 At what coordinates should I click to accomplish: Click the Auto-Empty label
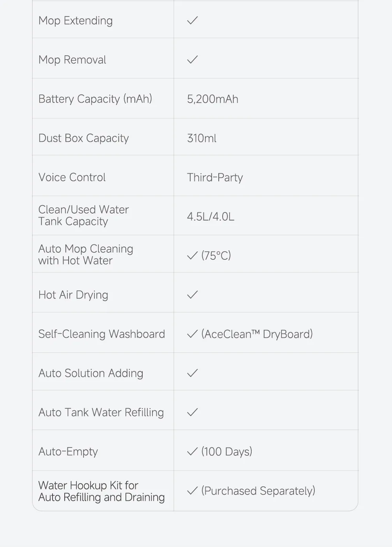(x=68, y=452)
